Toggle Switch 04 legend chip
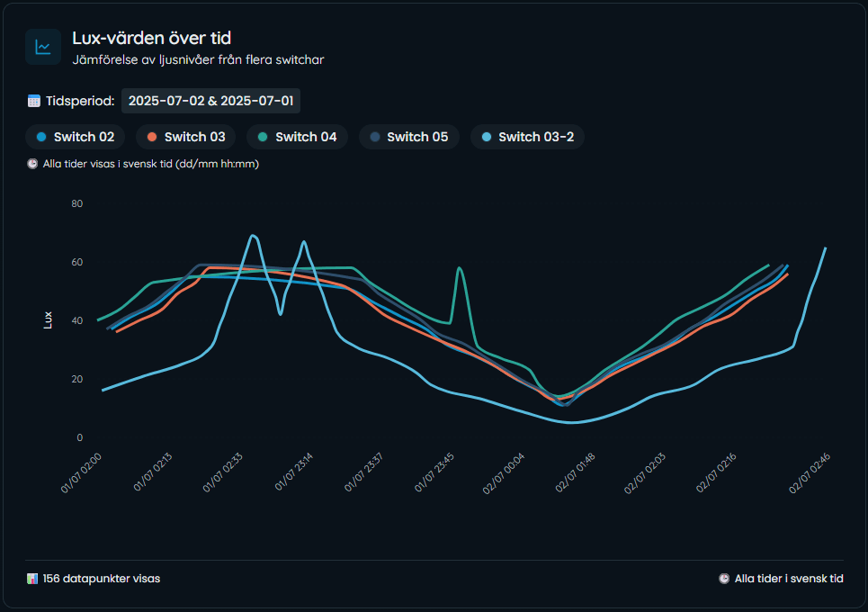This screenshot has height=612, width=868. click(x=297, y=137)
